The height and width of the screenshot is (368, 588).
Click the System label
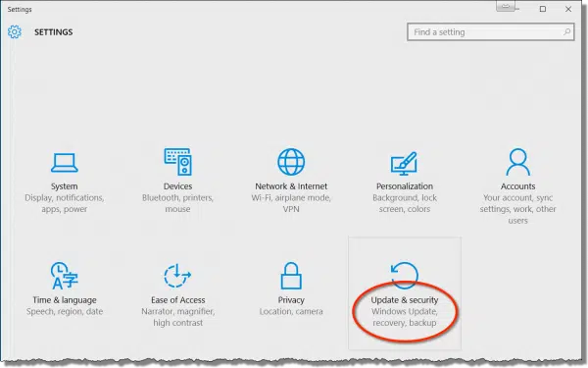tap(64, 186)
